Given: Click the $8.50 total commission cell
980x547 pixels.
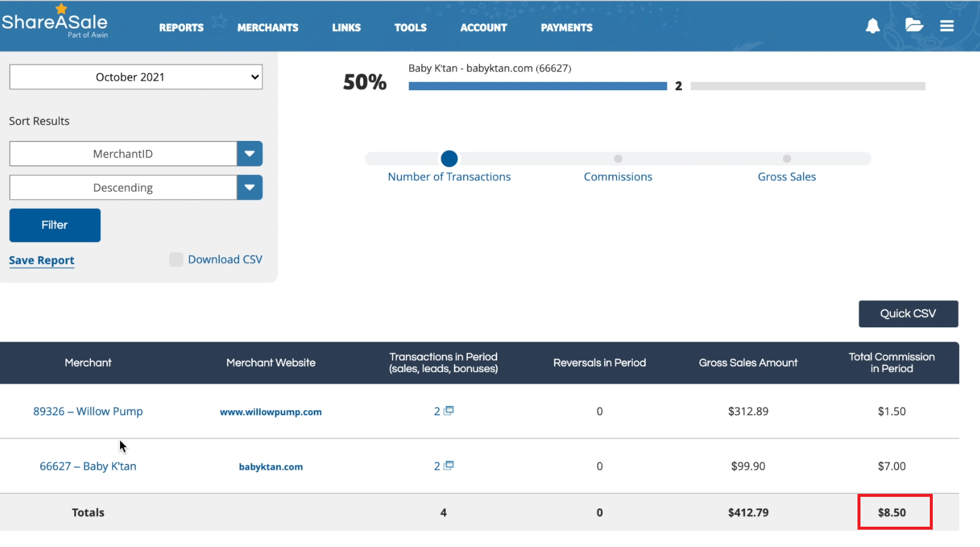Looking at the screenshot, I should 892,512.
